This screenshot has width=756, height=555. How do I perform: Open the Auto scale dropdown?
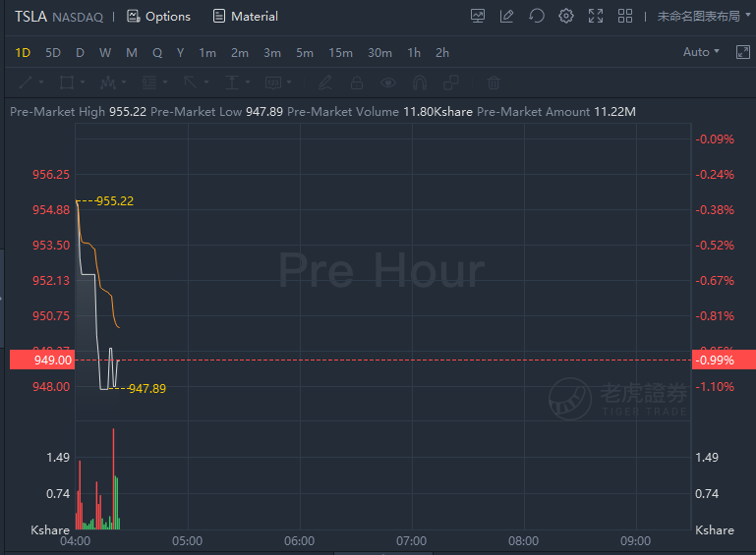tap(701, 51)
